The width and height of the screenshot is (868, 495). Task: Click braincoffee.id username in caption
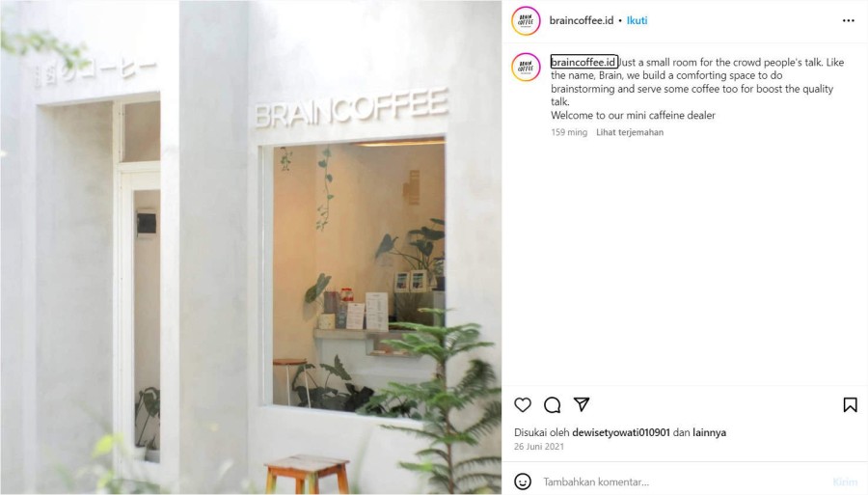click(x=583, y=62)
